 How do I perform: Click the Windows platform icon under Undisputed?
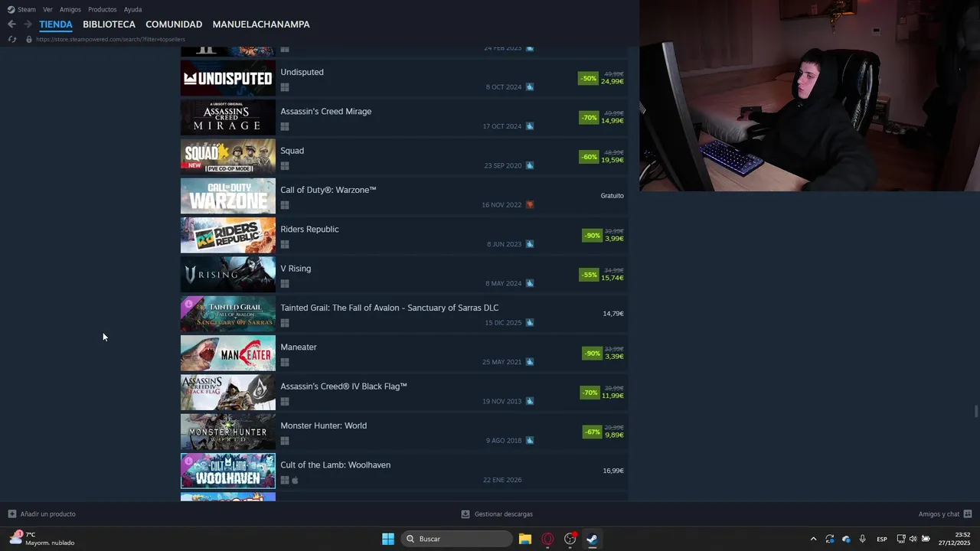tap(285, 87)
